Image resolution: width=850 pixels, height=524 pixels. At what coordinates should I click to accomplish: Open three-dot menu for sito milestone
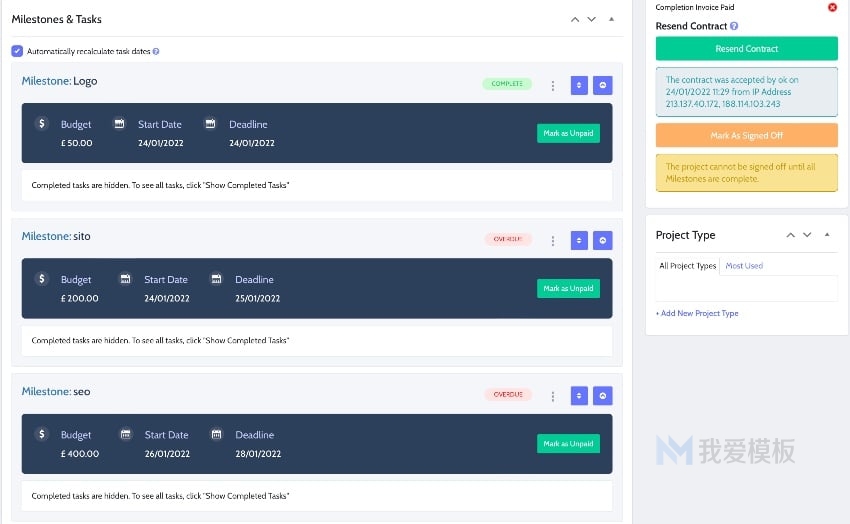(552, 241)
